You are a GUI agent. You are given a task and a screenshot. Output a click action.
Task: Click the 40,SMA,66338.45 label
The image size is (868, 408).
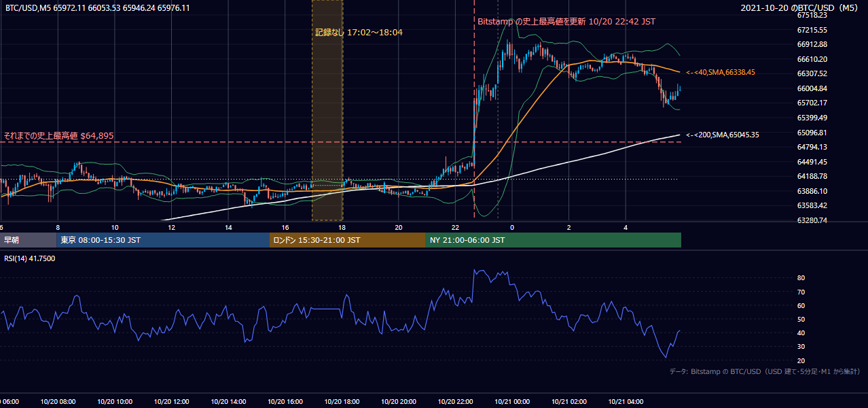721,72
